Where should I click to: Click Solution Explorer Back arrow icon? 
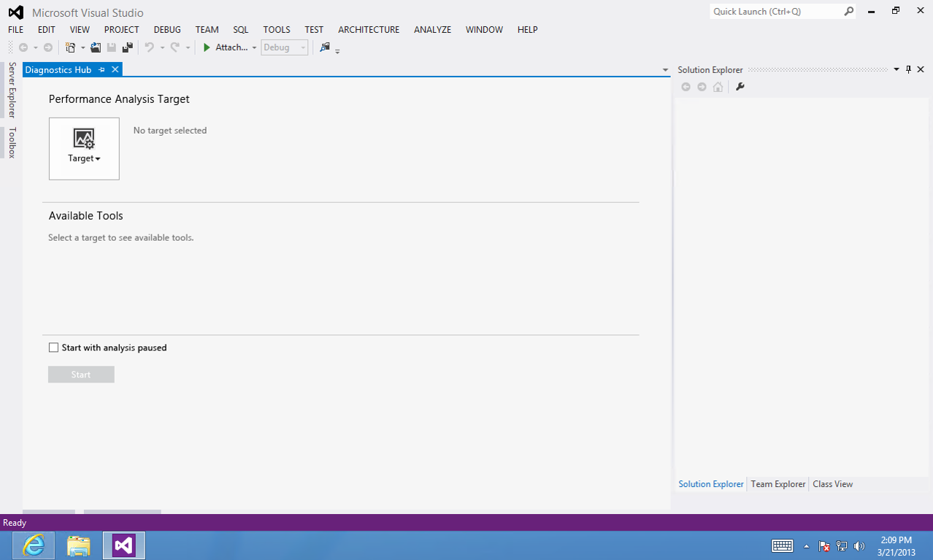click(686, 87)
